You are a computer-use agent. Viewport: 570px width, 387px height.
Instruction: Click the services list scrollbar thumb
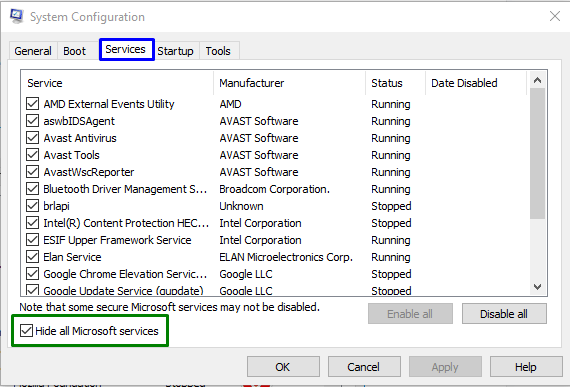point(537,153)
